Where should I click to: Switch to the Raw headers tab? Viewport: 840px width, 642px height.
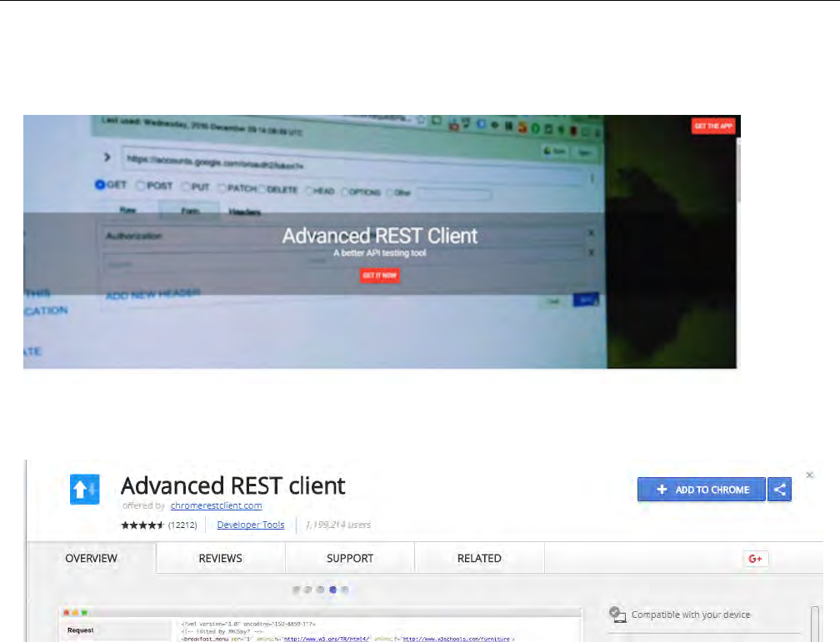click(127, 210)
